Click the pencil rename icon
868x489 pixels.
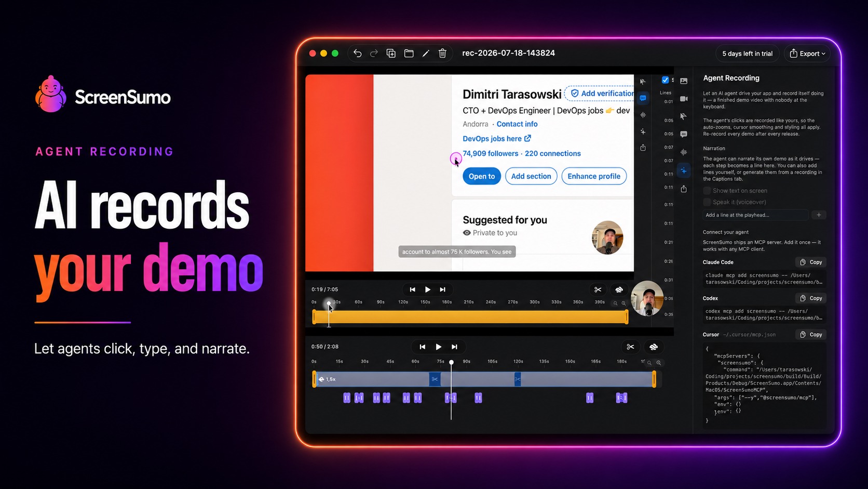pyautogui.click(x=426, y=53)
